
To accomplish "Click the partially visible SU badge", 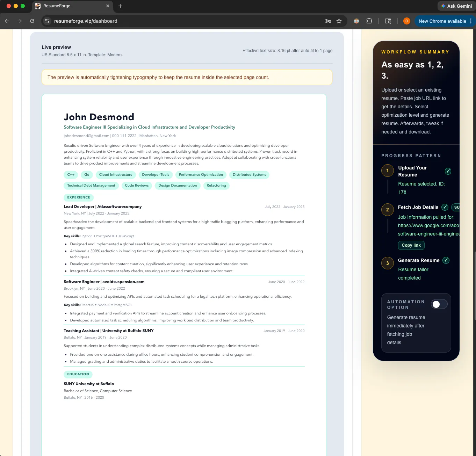I will (456, 207).
